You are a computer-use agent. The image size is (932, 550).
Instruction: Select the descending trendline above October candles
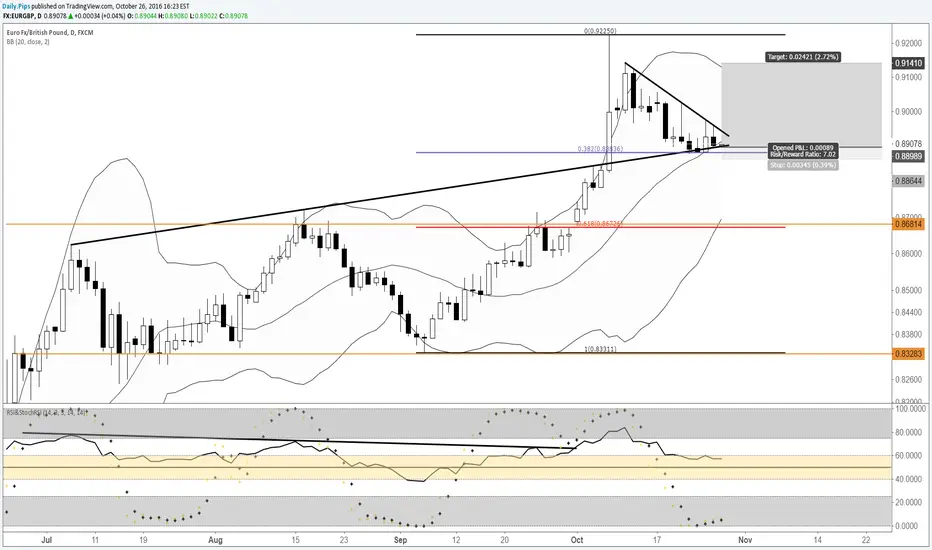[676, 99]
